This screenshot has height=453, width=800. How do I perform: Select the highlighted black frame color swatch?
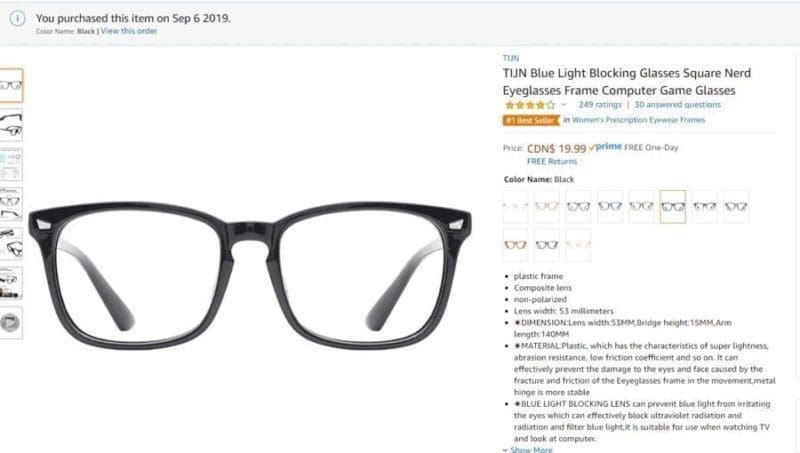[672, 207]
